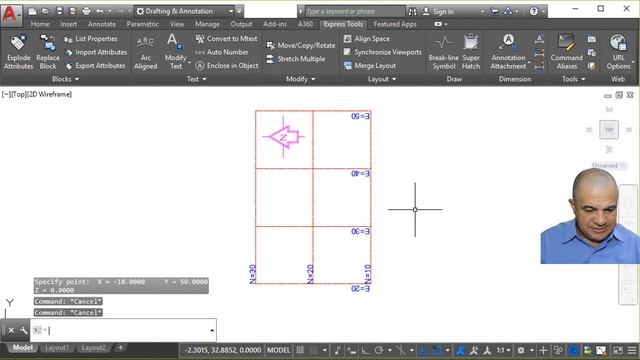Click the keyword search input field
The width and height of the screenshot is (640, 360).
point(355,11)
